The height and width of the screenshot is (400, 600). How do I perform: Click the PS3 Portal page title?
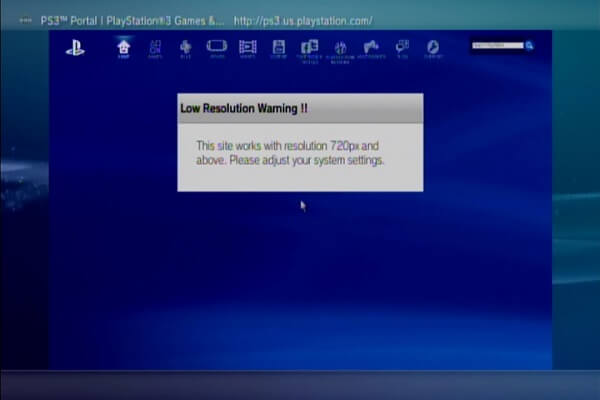pos(132,21)
